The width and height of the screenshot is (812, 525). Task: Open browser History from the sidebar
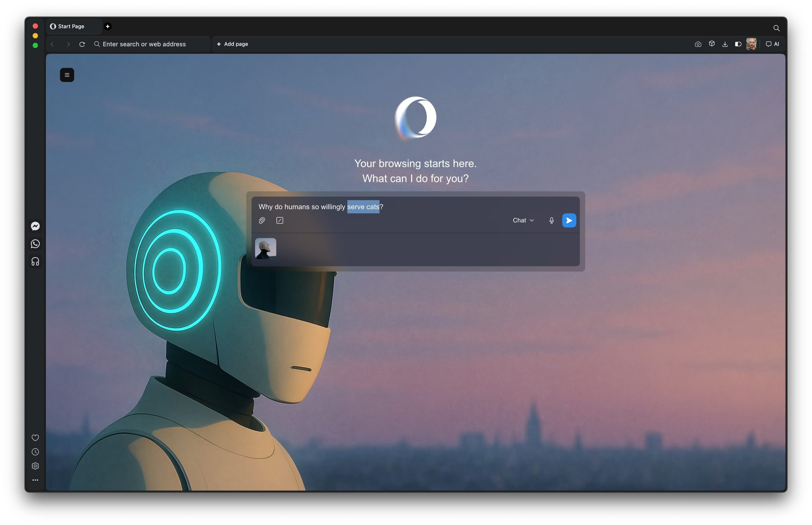[35, 452]
